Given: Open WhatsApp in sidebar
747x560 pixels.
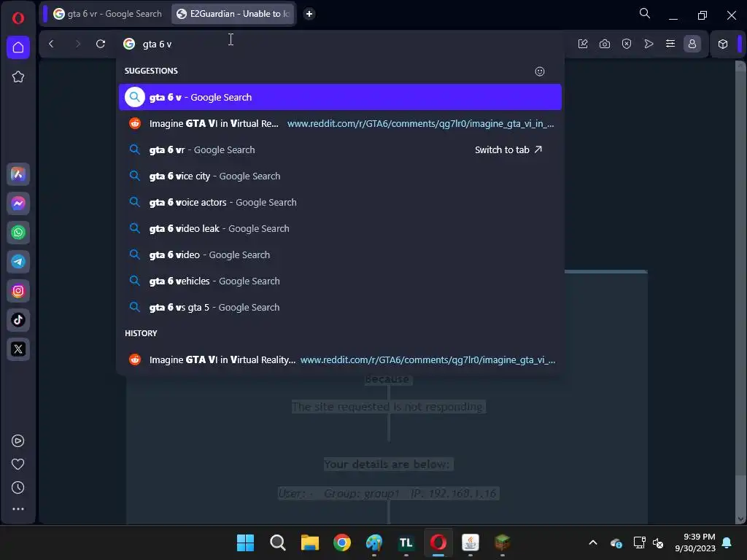Looking at the screenshot, I should [18, 233].
